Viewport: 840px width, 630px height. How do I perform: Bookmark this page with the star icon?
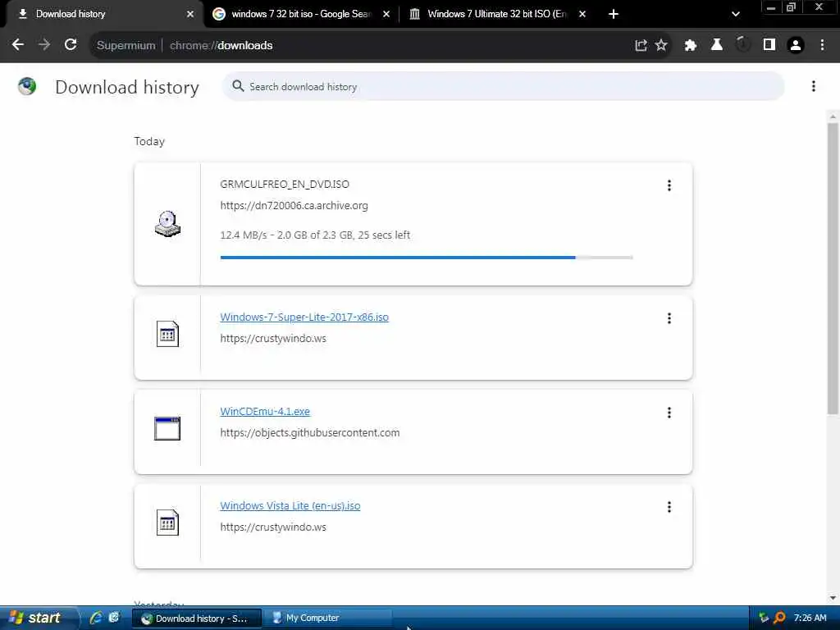pos(662,46)
